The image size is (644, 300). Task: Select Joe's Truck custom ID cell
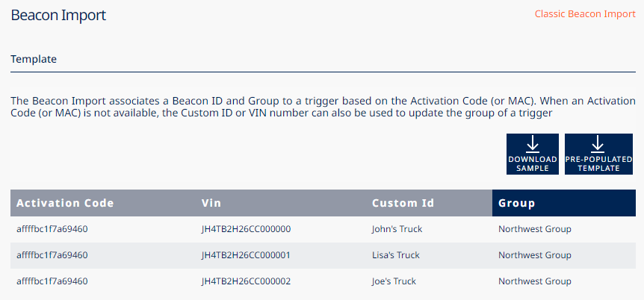click(394, 281)
